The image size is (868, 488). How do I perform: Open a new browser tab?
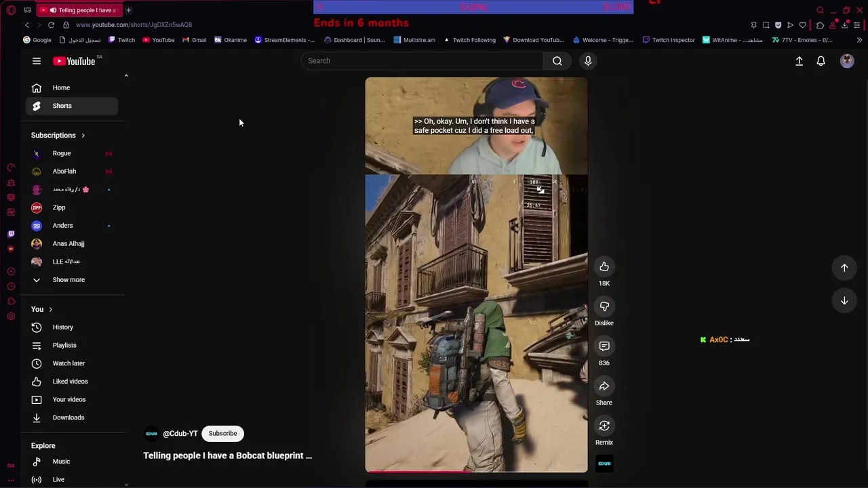pos(128,10)
